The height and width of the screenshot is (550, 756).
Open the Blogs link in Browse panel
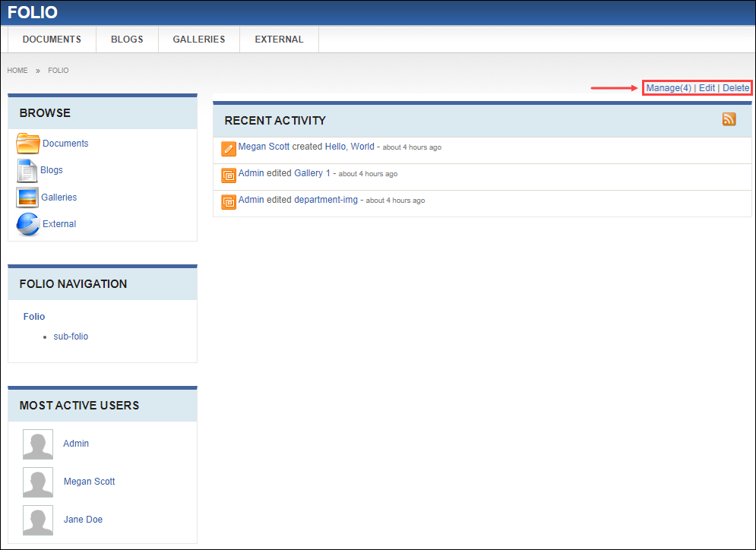(x=52, y=169)
